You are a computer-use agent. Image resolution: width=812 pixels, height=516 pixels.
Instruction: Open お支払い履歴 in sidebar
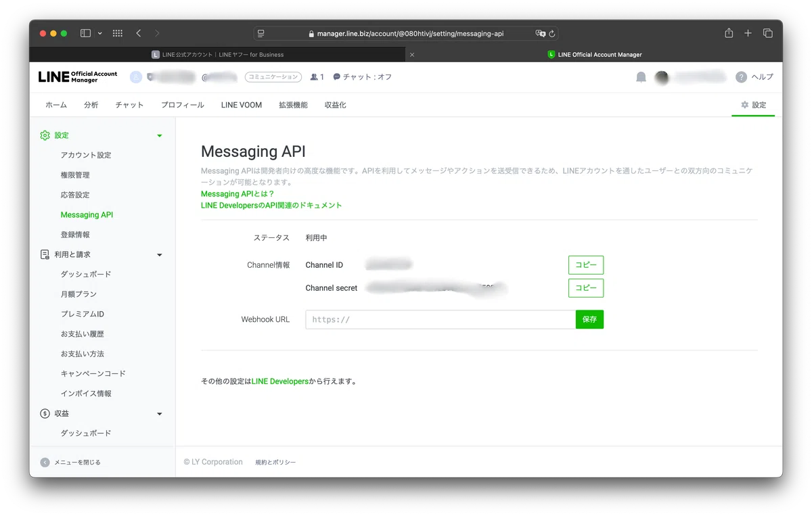[x=83, y=334]
